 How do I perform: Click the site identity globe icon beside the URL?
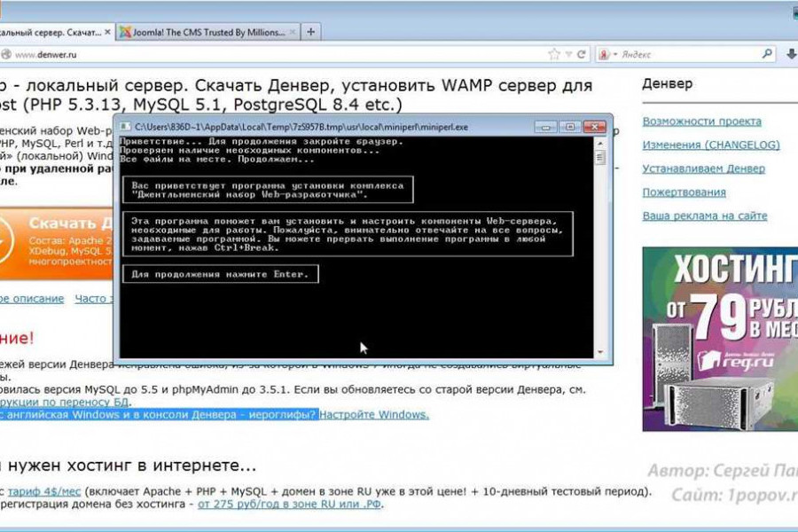point(5,54)
